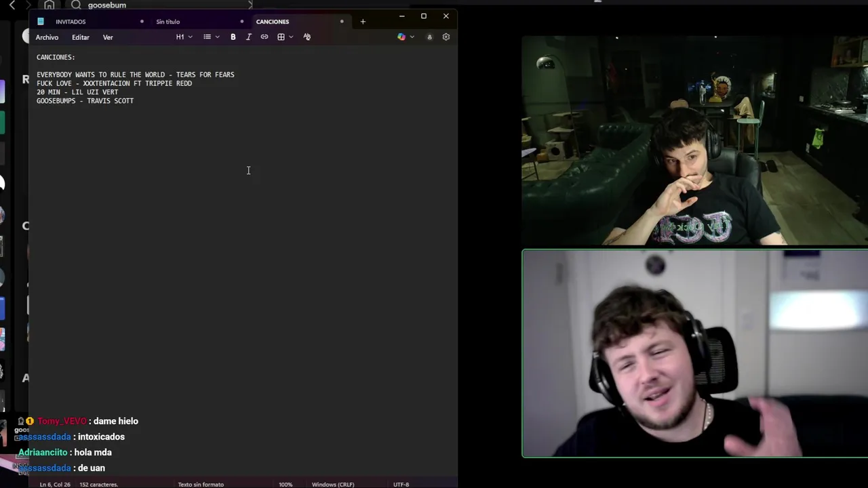
Task: Expand the table dropdown arrow
Action: point(291,37)
